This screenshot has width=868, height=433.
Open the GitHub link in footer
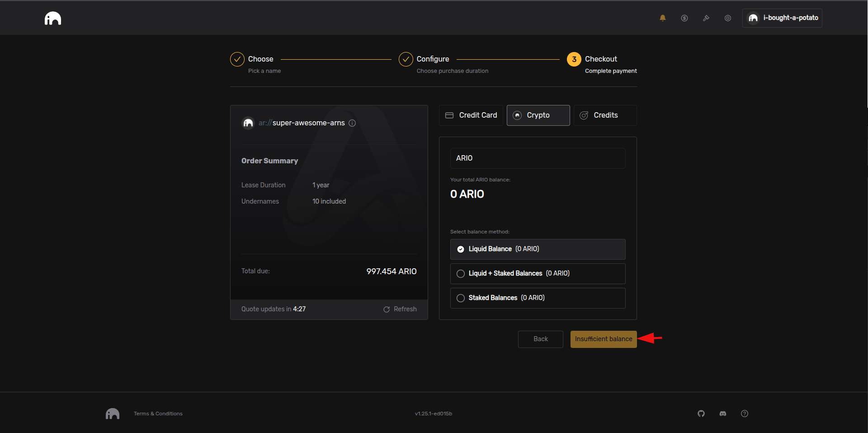(701, 414)
